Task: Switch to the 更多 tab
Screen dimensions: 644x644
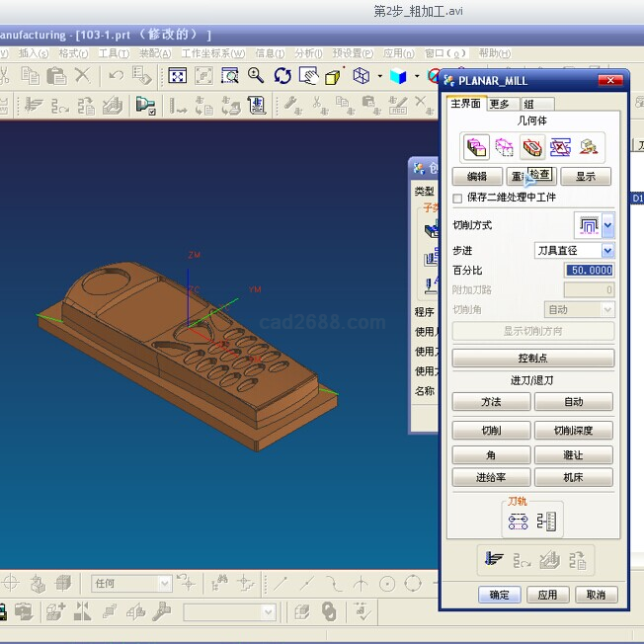Action: pyautogui.click(x=500, y=104)
